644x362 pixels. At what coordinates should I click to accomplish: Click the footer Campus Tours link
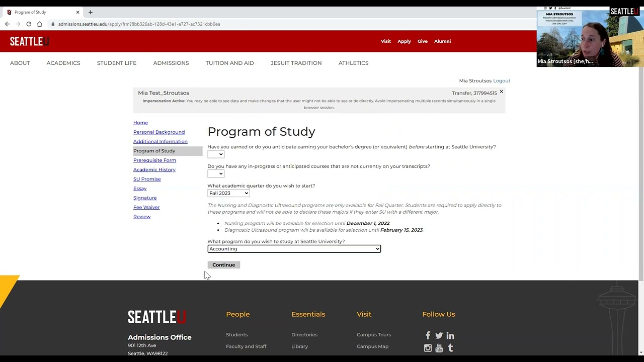point(374,335)
